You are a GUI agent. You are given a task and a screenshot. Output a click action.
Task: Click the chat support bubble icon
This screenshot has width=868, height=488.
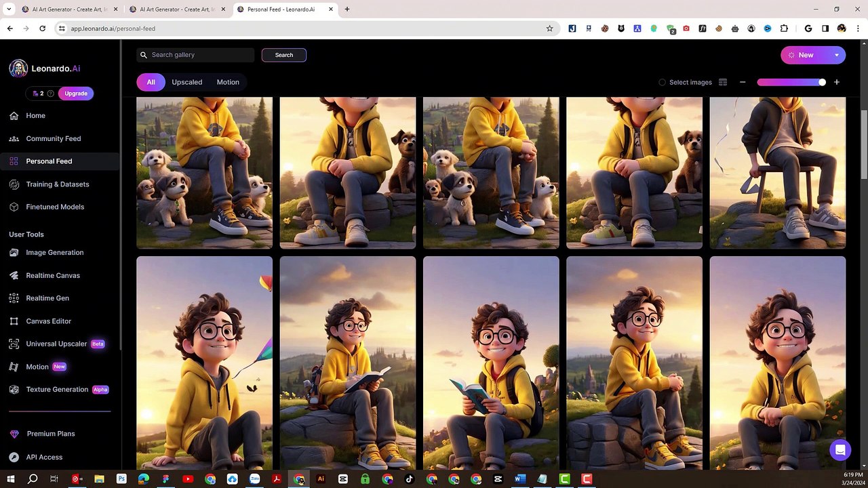[840, 450]
